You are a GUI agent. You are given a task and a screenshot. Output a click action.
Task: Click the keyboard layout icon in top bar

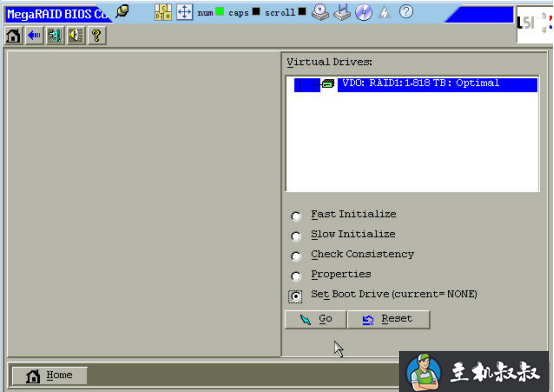163,12
